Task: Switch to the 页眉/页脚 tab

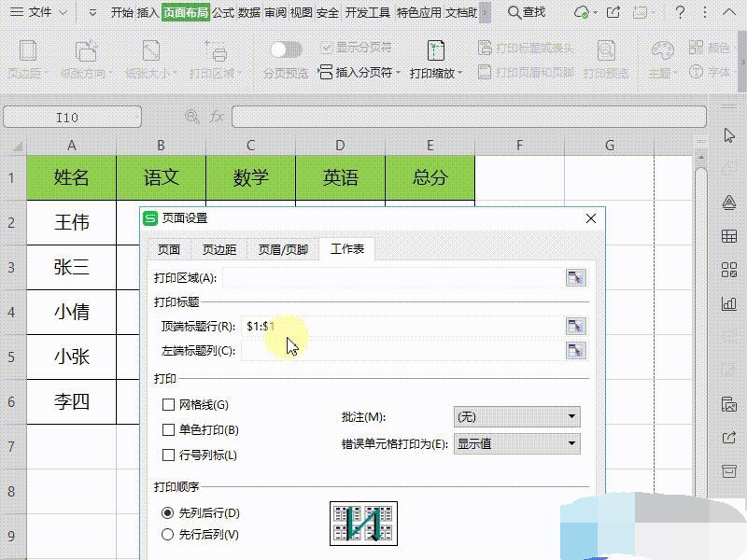Action: [x=283, y=249]
